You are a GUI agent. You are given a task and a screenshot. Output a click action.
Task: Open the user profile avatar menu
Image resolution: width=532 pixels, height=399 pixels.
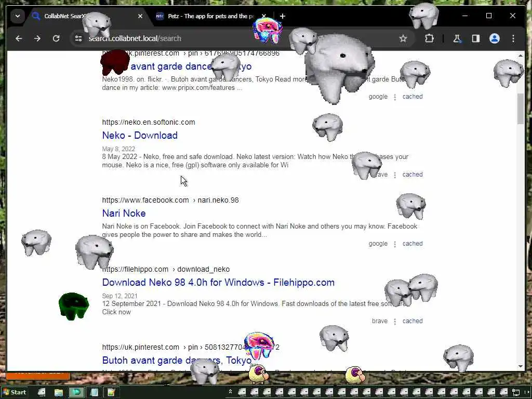[x=495, y=38]
